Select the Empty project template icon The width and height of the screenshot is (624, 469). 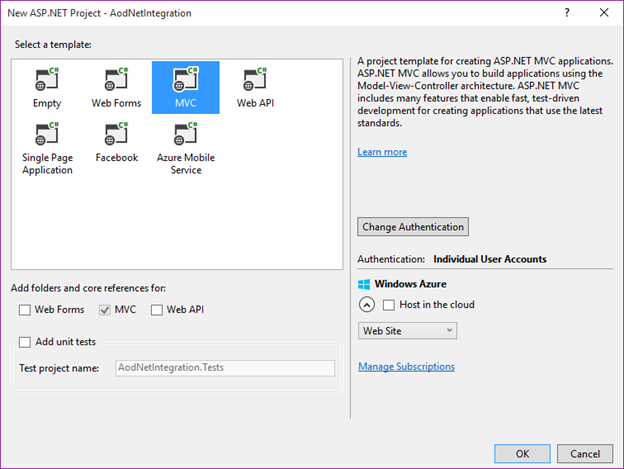point(47,81)
